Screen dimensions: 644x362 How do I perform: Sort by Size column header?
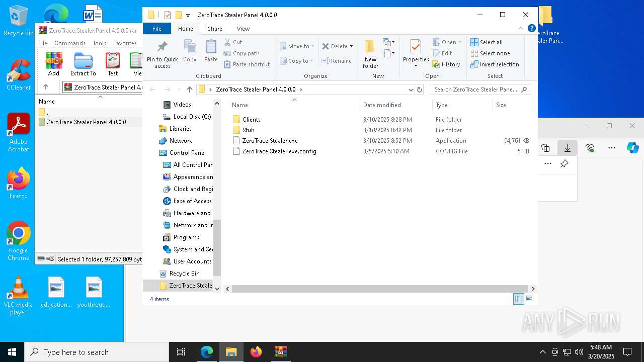[512, 105]
